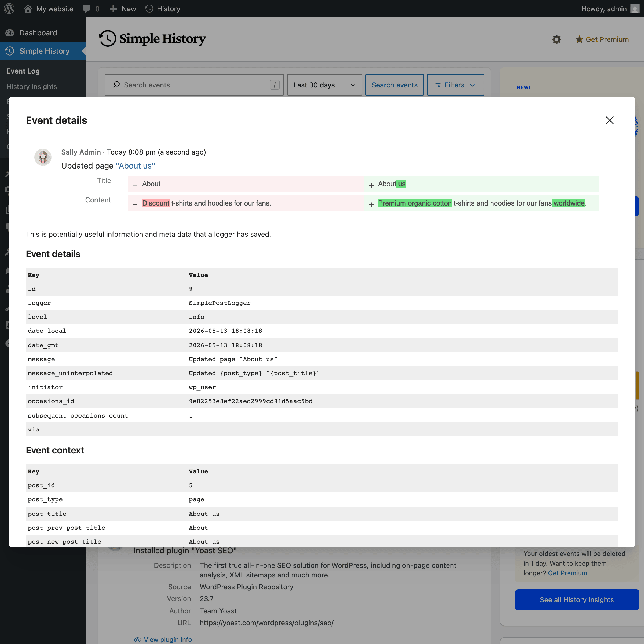Click the WordPress logo in admin bar

point(9,9)
